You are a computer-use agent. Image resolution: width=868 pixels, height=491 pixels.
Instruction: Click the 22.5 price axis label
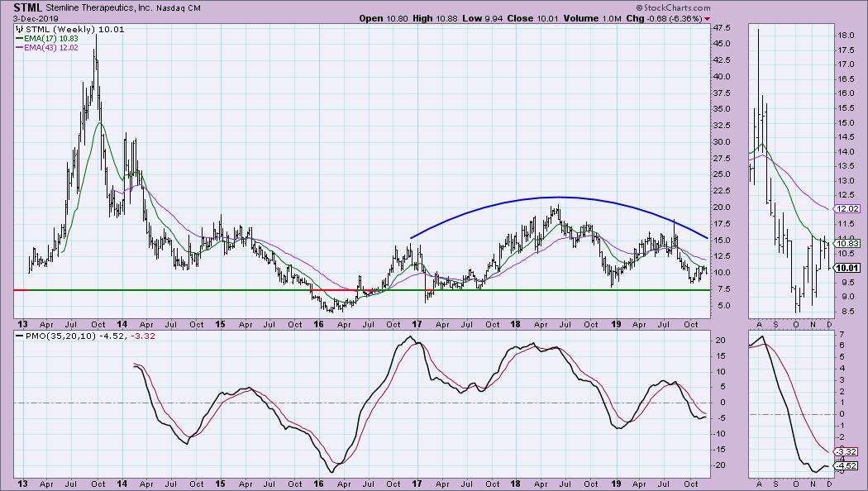pos(722,191)
